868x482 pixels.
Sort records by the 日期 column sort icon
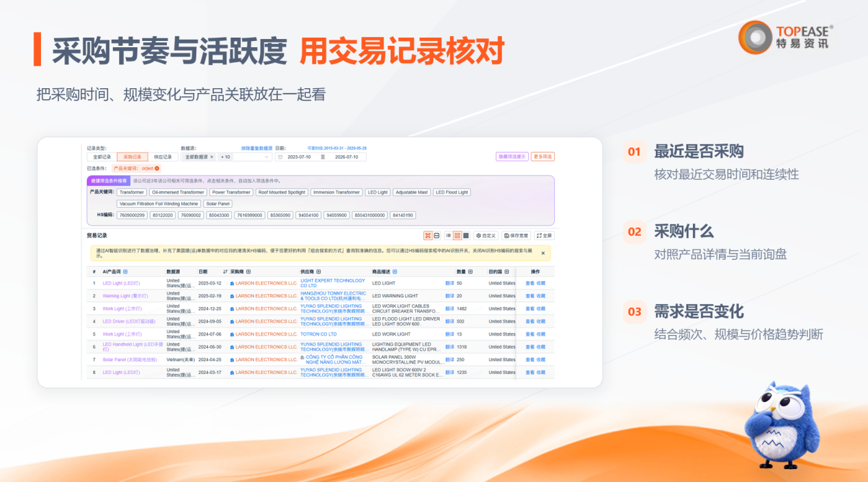point(225,271)
